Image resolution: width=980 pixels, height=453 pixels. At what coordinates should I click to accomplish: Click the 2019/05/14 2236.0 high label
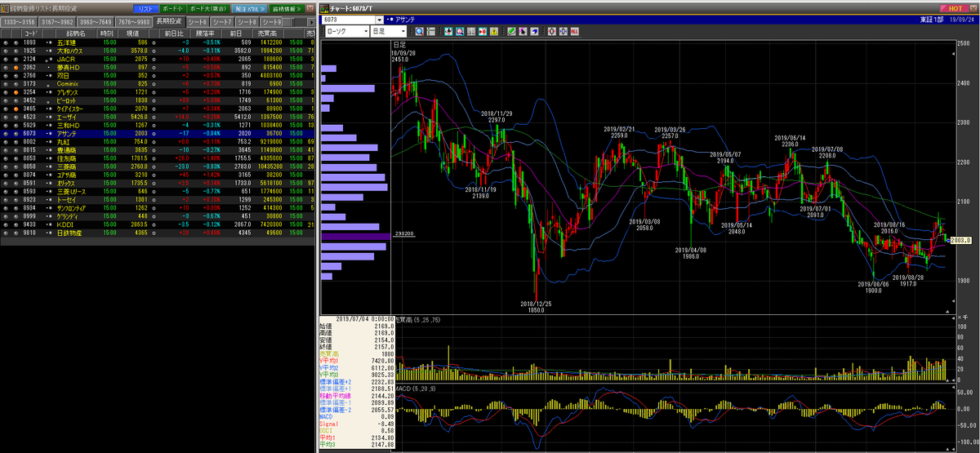pos(791,140)
